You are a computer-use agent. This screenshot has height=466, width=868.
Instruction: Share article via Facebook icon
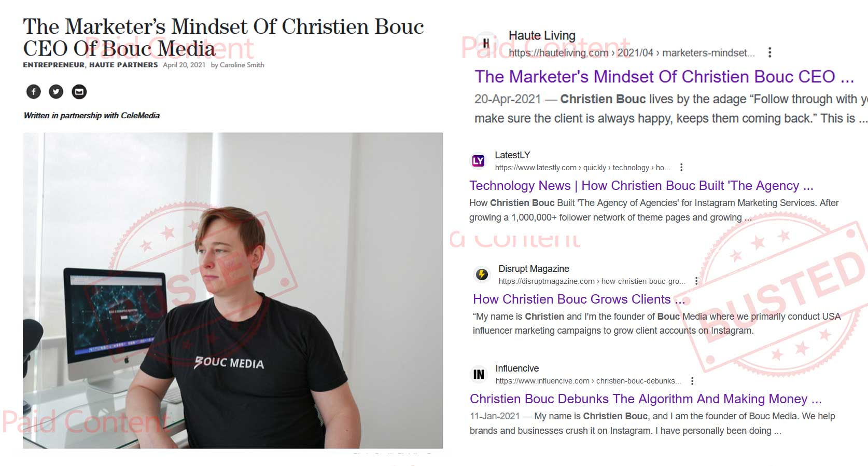click(34, 92)
